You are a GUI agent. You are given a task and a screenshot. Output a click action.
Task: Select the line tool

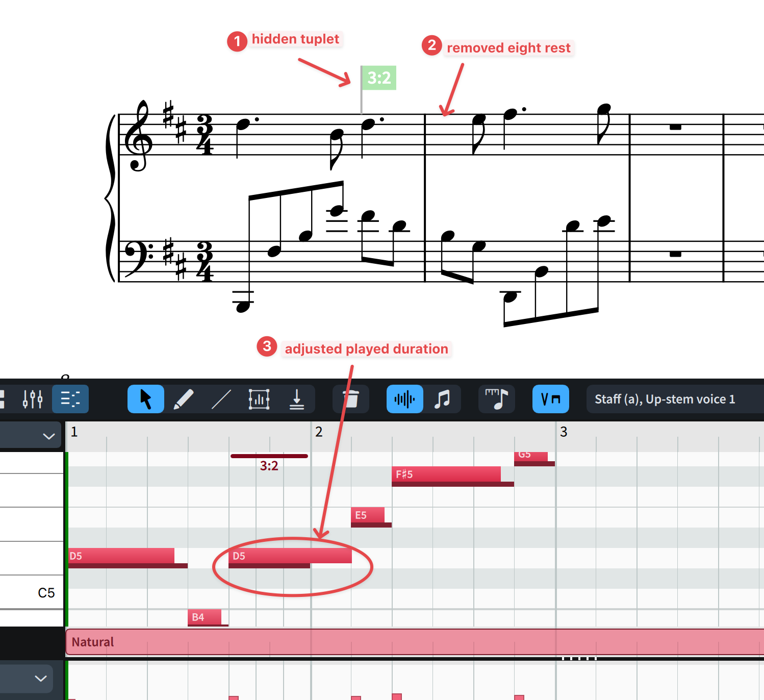click(x=221, y=399)
